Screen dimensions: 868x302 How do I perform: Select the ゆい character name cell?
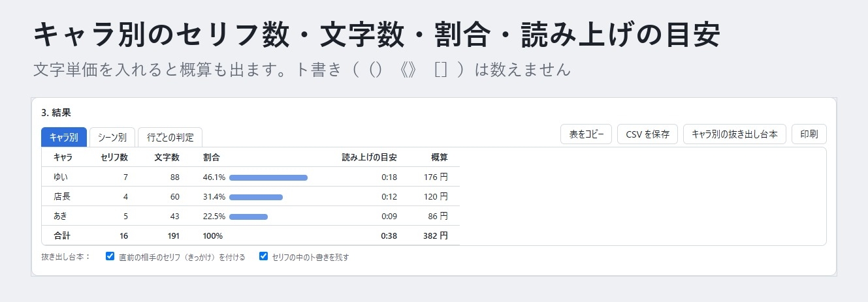(60, 177)
